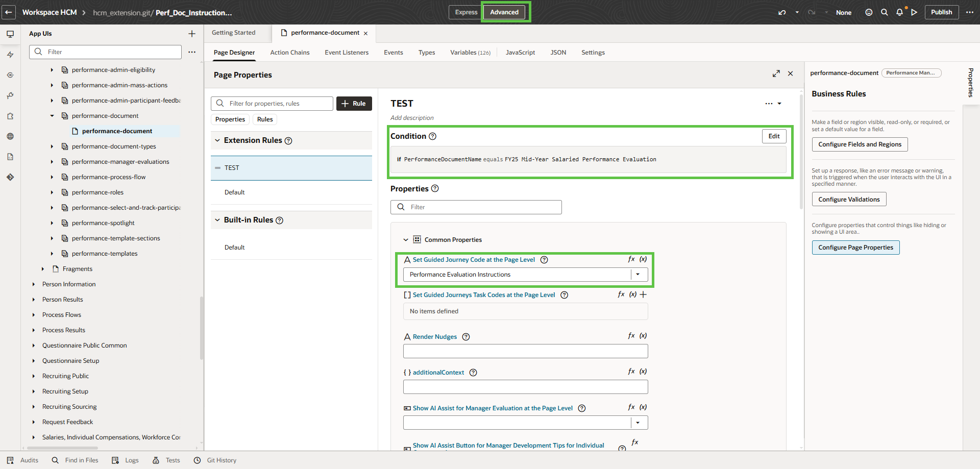Open Guided Journey Code dropdown
The image size is (980, 469).
tap(638, 275)
